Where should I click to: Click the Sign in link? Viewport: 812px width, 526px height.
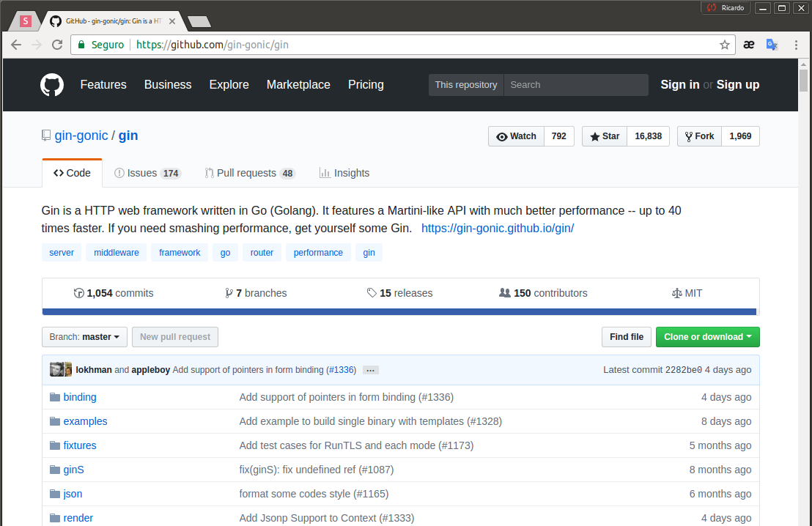point(680,84)
